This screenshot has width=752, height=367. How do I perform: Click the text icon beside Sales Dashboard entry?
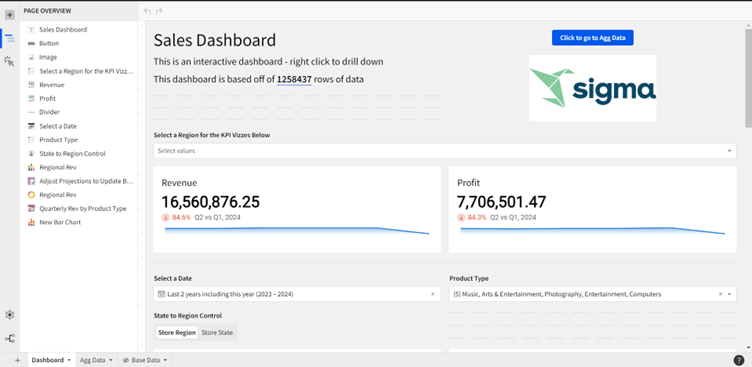pos(31,30)
